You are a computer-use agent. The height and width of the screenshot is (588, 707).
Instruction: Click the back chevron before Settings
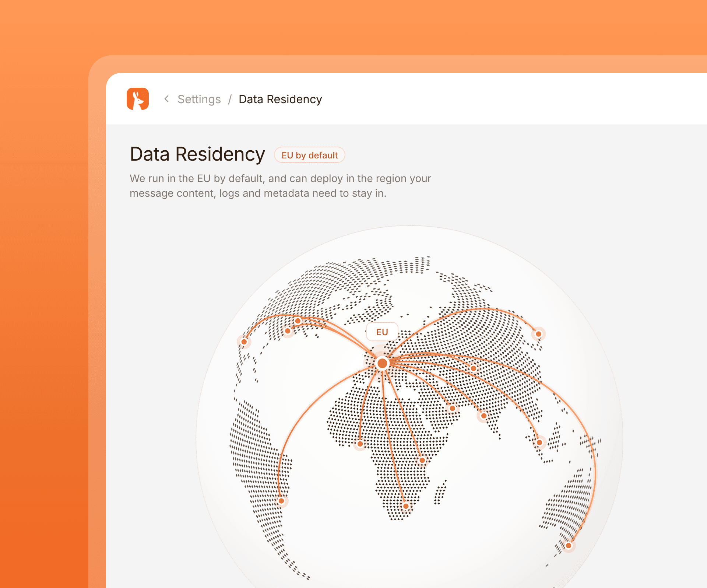click(167, 99)
